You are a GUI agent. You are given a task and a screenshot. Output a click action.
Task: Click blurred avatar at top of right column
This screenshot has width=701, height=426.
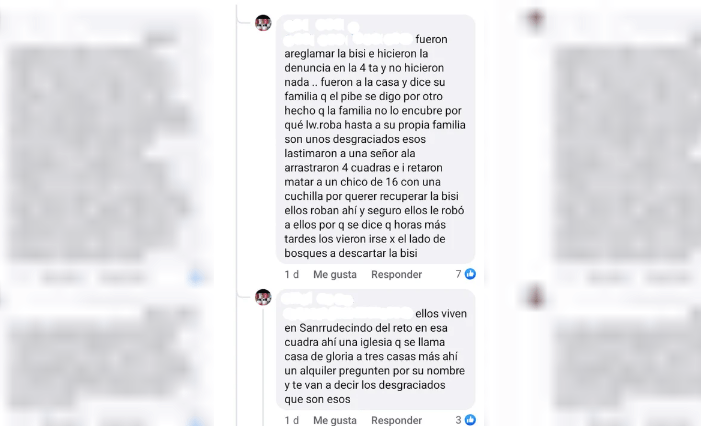pos(535,21)
